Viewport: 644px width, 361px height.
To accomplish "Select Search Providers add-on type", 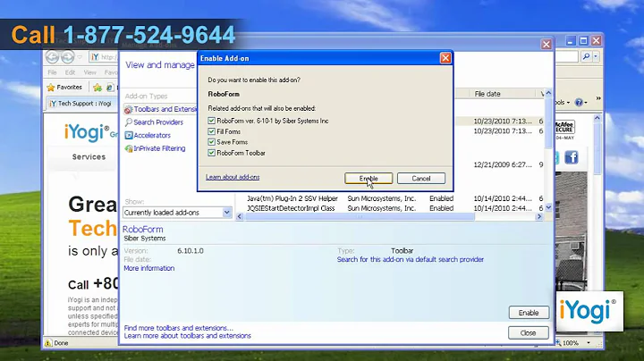I will [x=158, y=122].
